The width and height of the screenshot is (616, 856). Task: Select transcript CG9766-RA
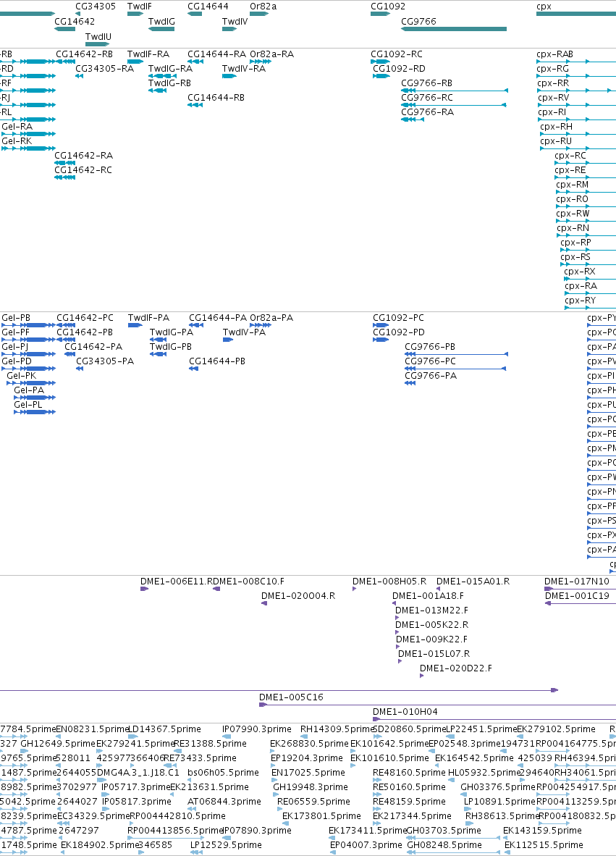click(x=427, y=112)
